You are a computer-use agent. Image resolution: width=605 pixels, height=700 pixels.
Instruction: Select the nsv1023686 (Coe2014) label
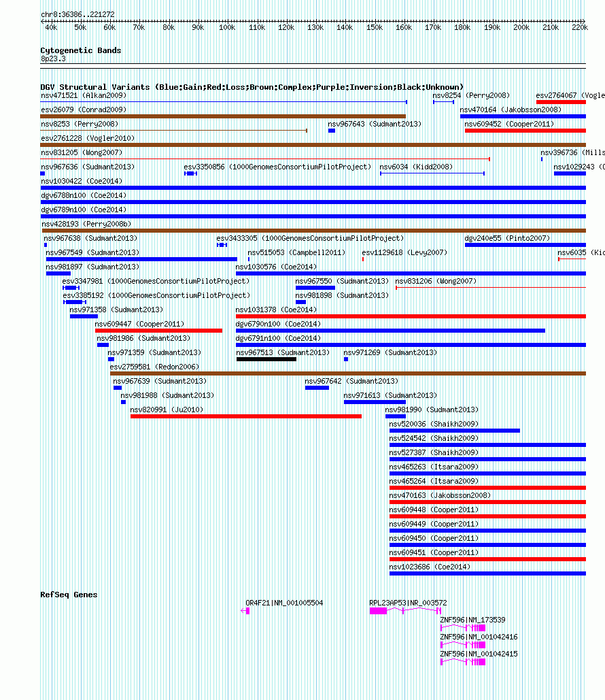coord(430,567)
